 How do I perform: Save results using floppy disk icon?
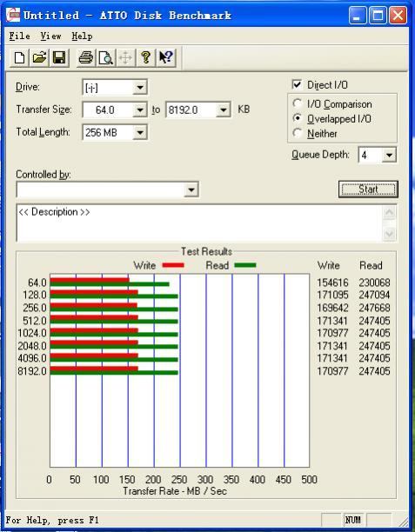pyautogui.click(x=59, y=57)
